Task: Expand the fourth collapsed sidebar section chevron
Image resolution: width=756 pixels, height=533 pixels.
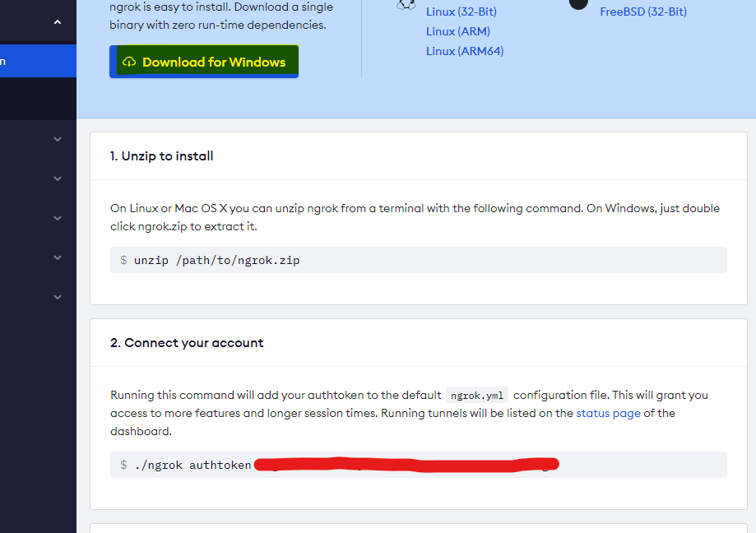Action: 58,257
